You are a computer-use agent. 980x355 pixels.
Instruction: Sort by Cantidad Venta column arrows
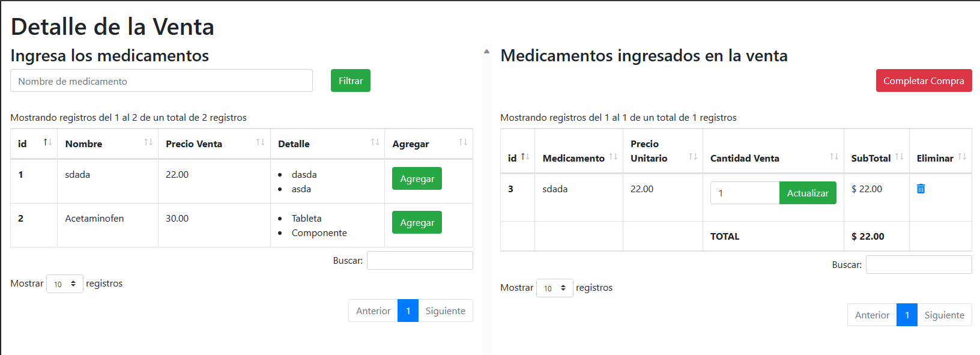[834, 157]
